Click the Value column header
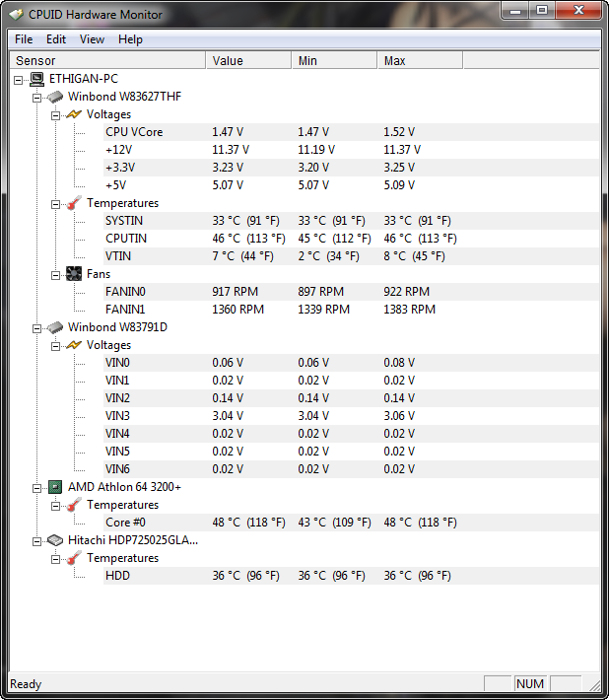The height and width of the screenshot is (700, 609). coord(249,61)
